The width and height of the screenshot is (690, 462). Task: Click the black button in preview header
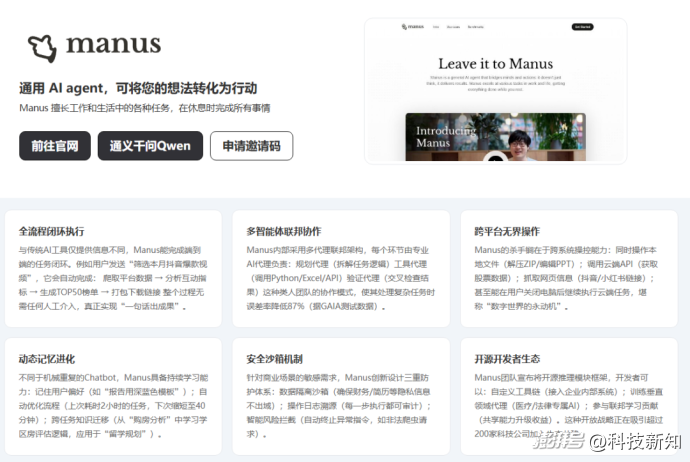pos(582,27)
